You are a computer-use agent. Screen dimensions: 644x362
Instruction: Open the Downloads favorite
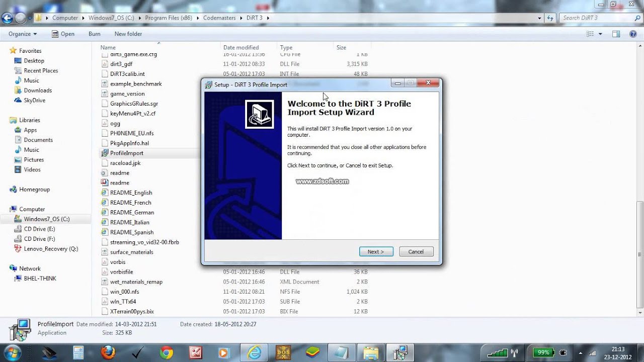(38, 90)
